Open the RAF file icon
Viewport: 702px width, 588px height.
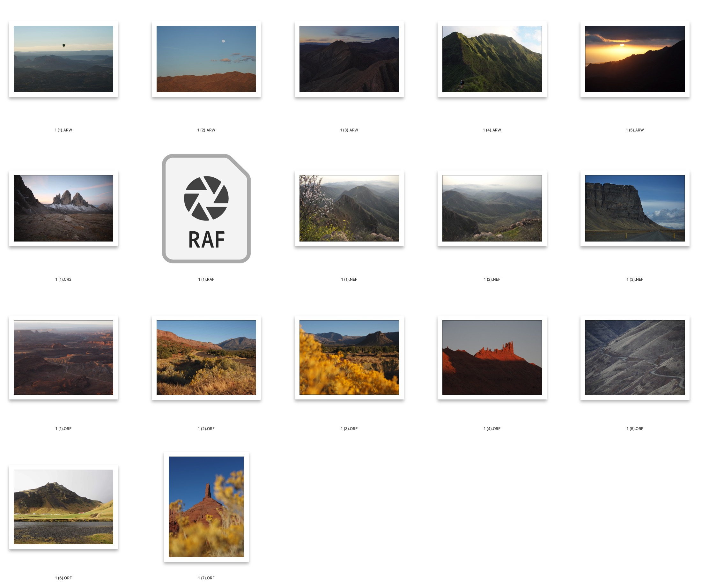[x=206, y=208]
